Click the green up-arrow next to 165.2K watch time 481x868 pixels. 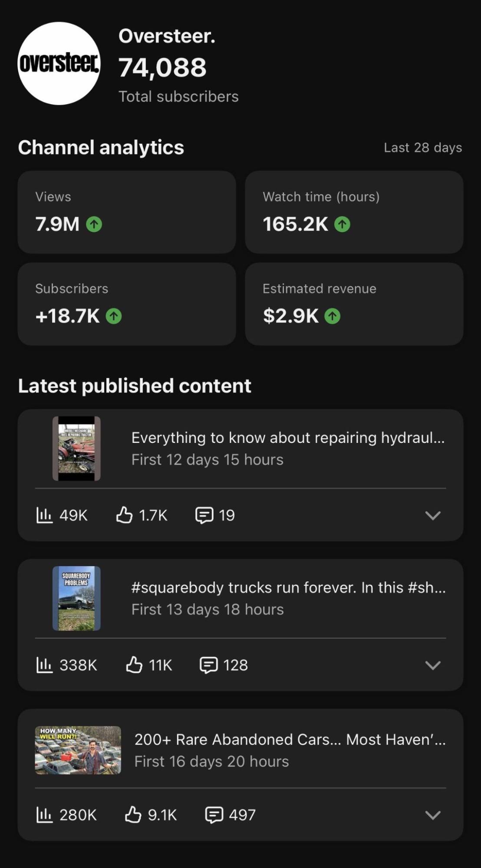pyautogui.click(x=342, y=224)
